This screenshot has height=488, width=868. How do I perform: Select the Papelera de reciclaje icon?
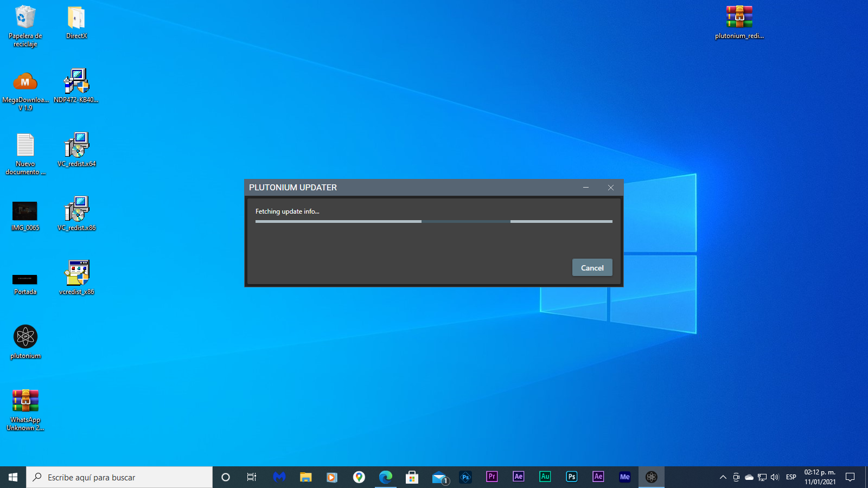click(x=25, y=26)
